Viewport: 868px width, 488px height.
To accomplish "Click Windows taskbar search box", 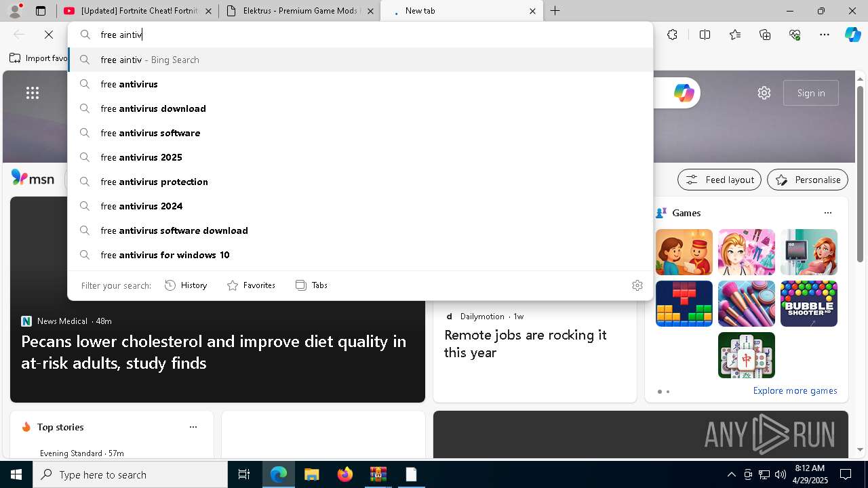I will (x=130, y=474).
